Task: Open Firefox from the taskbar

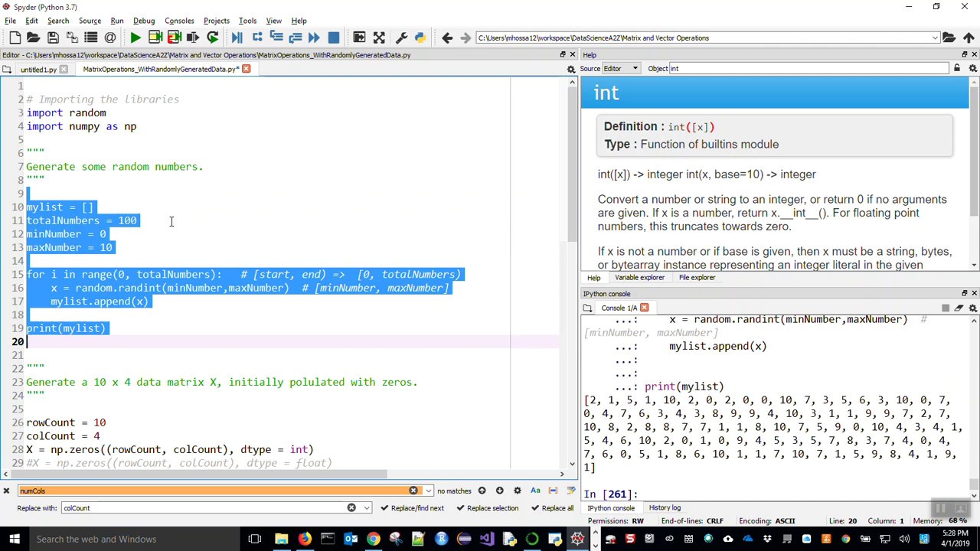Action: click(x=304, y=539)
